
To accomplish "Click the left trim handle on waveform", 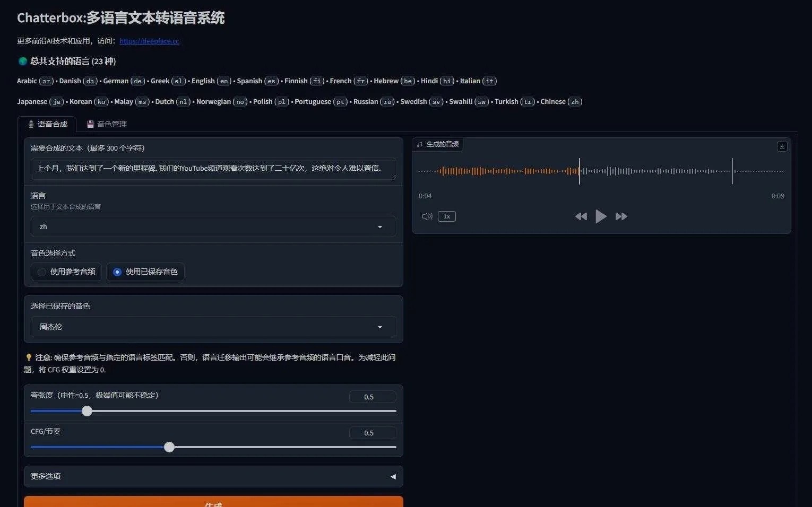I will [x=579, y=171].
